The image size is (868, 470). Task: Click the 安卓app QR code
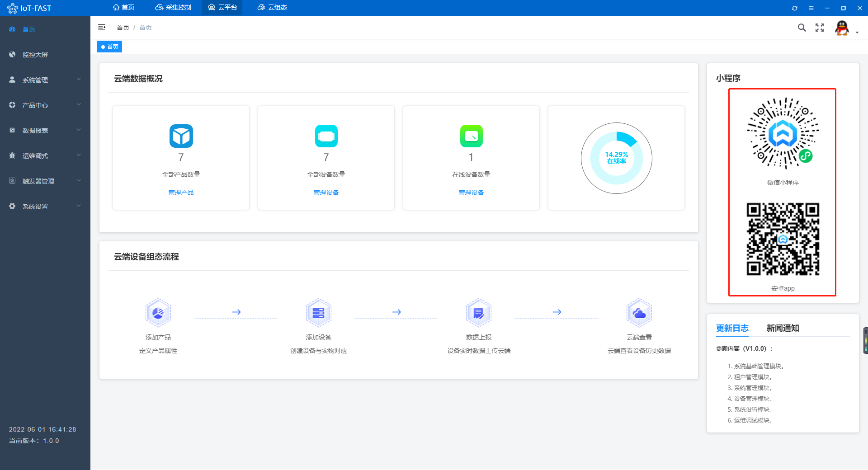(x=783, y=239)
